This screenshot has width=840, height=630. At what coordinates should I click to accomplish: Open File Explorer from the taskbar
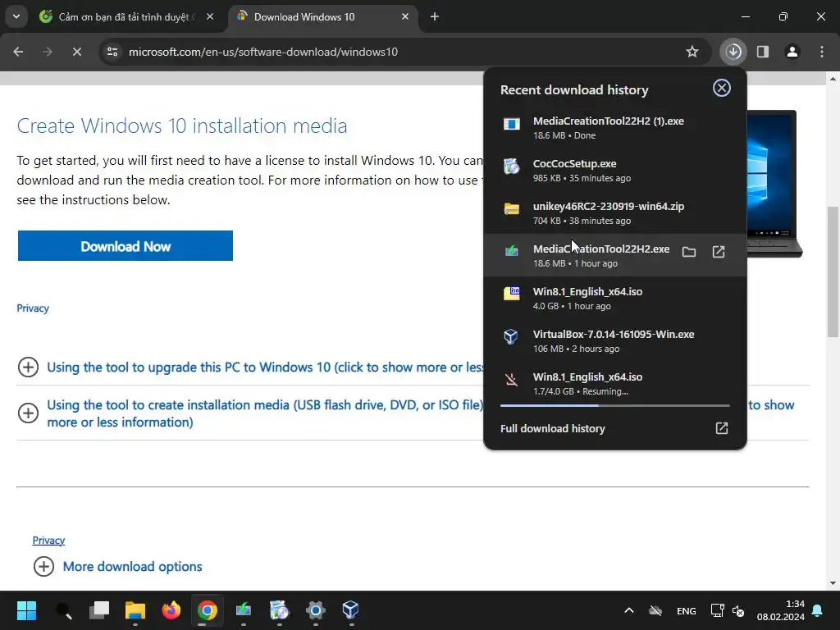(x=135, y=610)
